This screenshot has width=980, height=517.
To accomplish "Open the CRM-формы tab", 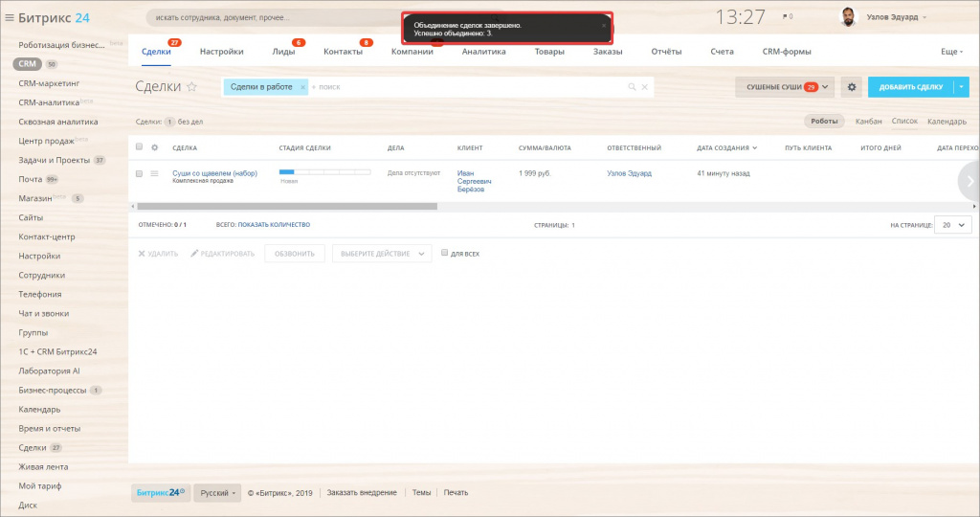I will [787, 52].
